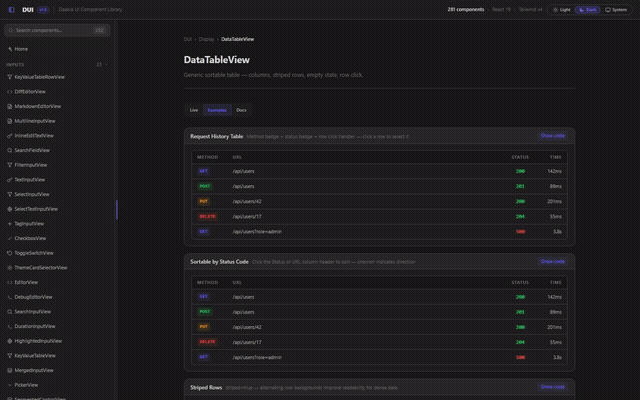Click the DUI logo text in header
This screenshot has height=400, width=640.
pyautogui.click(x=28, y=10)
